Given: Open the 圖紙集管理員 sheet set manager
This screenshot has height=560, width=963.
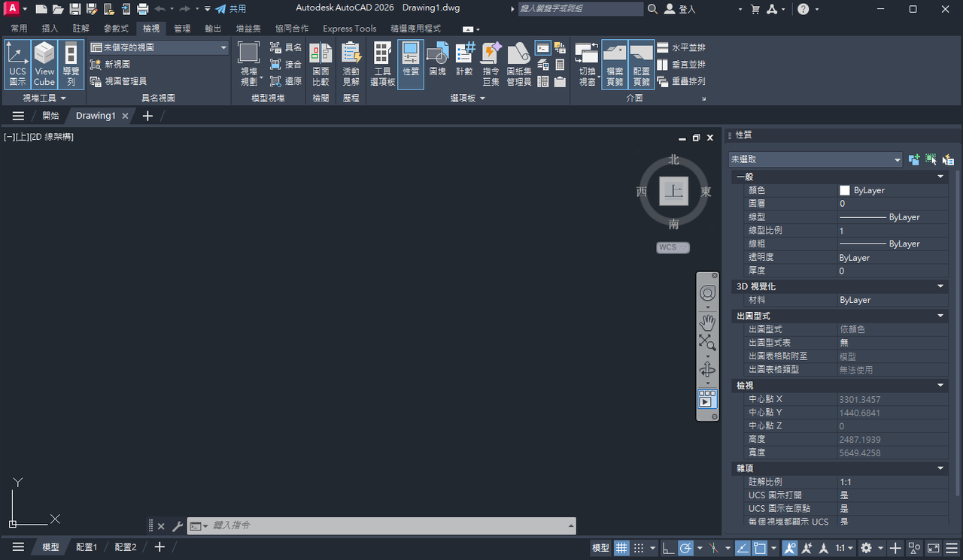Looking at the screenshot, I should pos(519,65).
